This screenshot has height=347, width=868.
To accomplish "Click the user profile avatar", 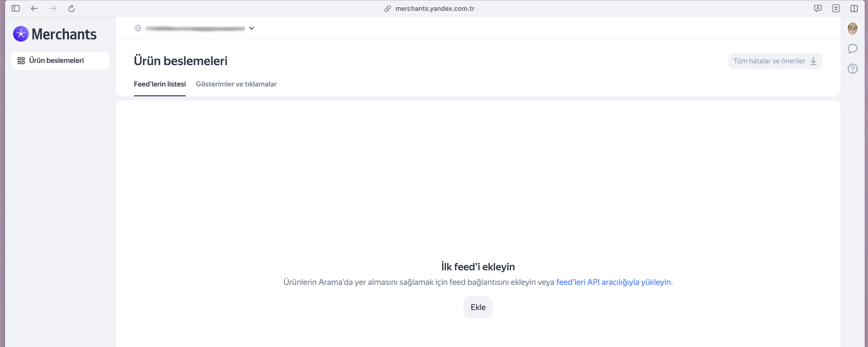I will click(x=852, y=29).
